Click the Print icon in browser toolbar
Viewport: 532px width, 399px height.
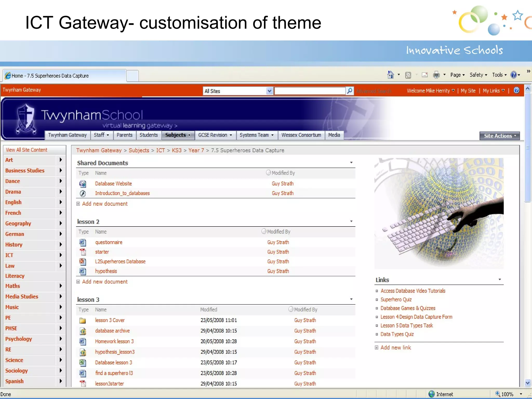436,75
